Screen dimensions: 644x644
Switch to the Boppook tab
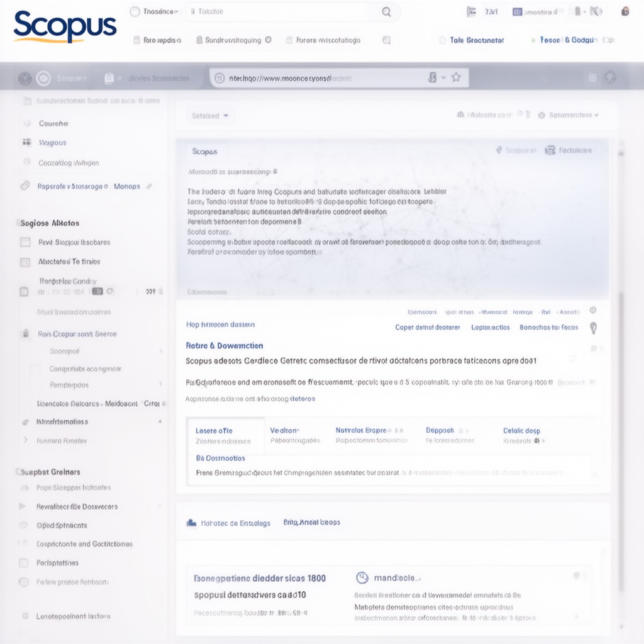pyautogui.click(x=450, y=435)
